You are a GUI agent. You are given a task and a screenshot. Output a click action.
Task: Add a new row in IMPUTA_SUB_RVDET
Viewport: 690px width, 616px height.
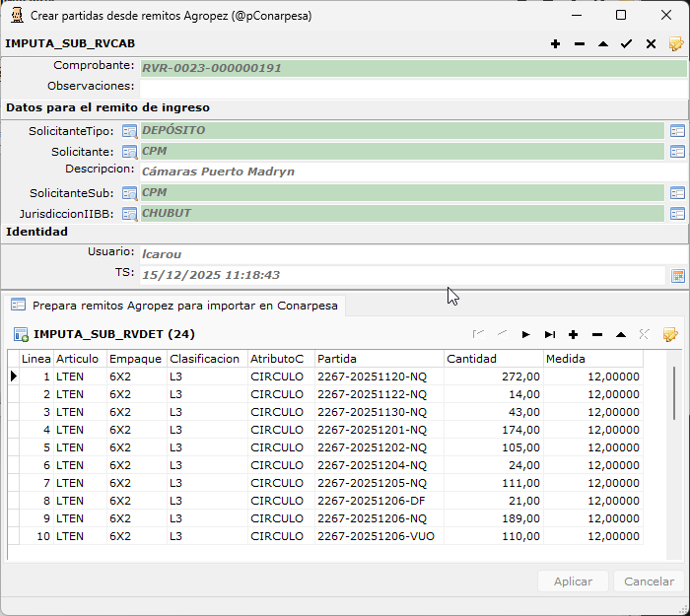click(x=573, y=334)
